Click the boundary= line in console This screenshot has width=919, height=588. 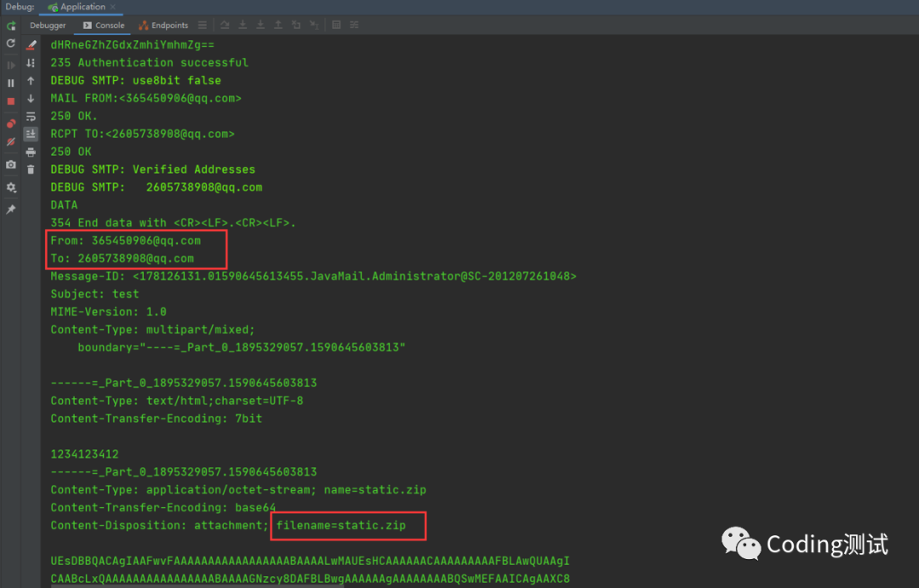[x=242, y=348]
